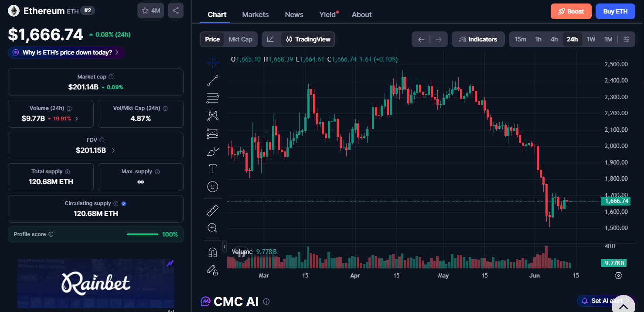Click the 4.87% Vol/Mkt Cap value
The width and height of the screenshot is (644, 312).
pos(140,118)
